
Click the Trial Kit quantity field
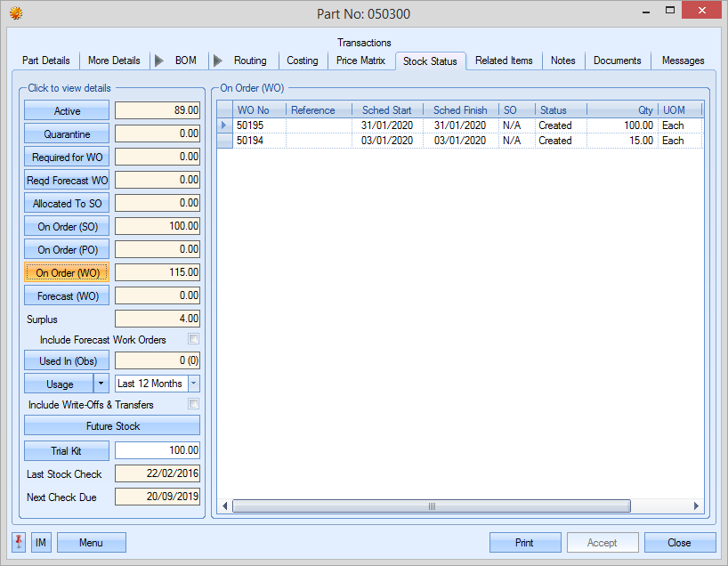click(x=157, y=450)
